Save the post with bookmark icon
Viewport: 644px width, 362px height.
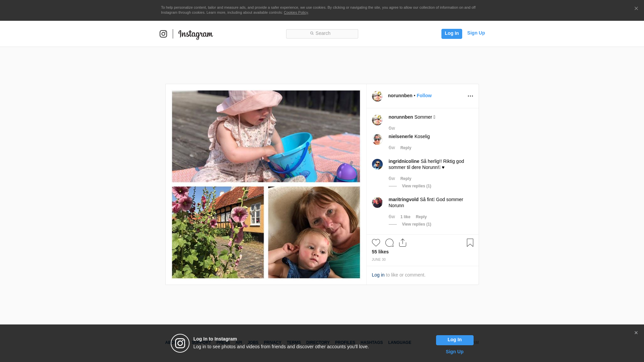[x=470, y=243]
